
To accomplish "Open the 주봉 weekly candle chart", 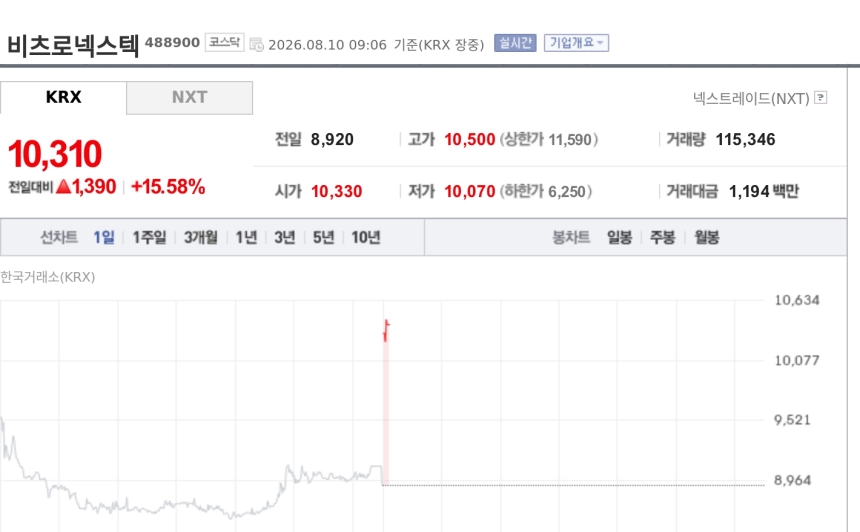I will (663, 237).
